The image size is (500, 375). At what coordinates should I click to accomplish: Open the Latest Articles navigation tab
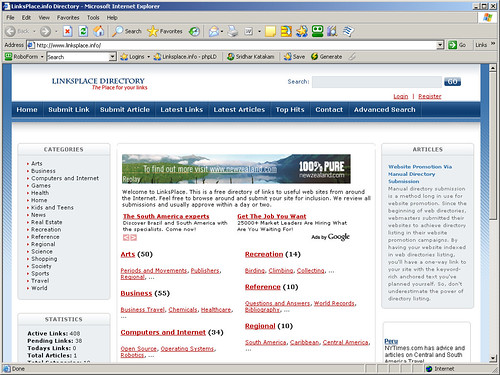pyautogui.click(x=239, y=110)
